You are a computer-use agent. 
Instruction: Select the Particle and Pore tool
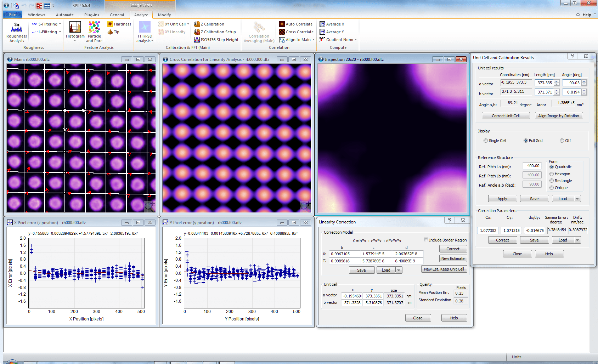pyautogui.click(x=94, y=32)
